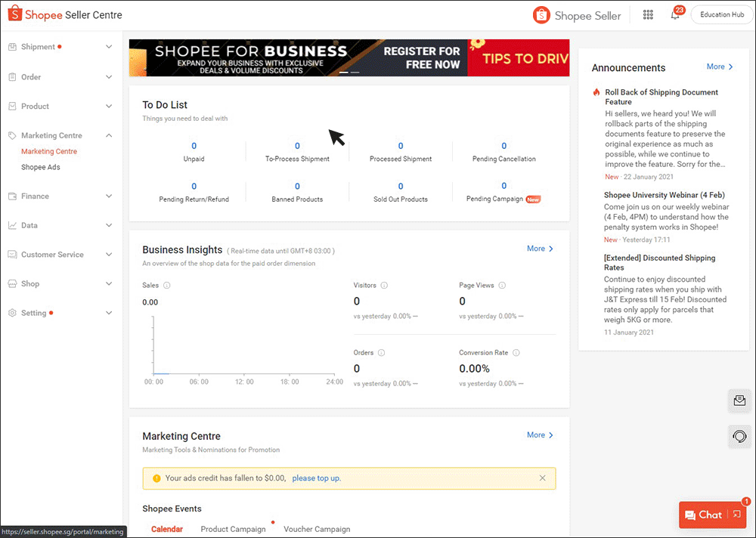Open Extended Discounted Shipping Rates announcement

(x=659, y=263)
